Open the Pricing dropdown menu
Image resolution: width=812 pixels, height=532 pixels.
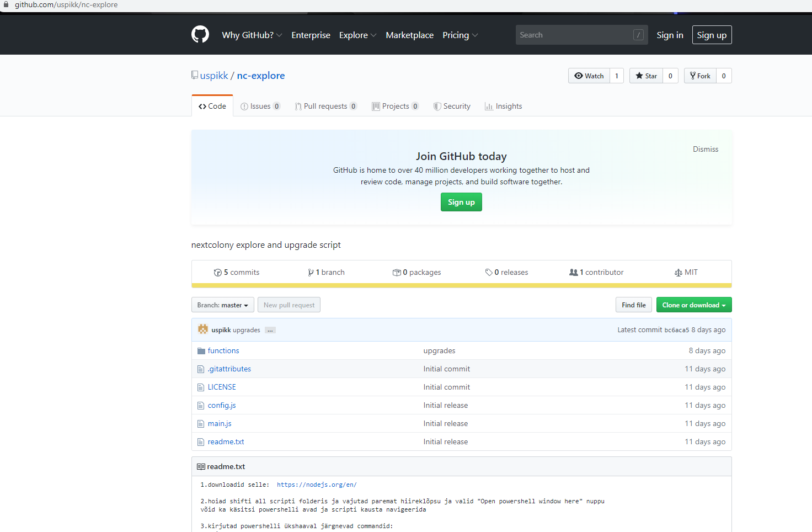(460, 35)
